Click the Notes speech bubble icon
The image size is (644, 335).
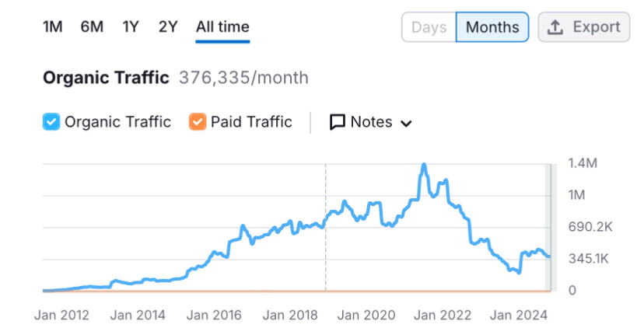(338, 122)
